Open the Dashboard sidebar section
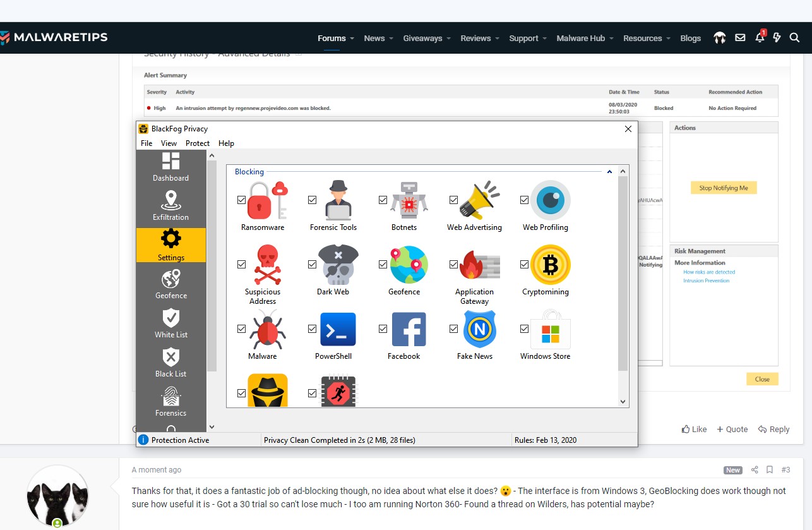This screenshot has height=530, width=812. [x=170, y=167]
